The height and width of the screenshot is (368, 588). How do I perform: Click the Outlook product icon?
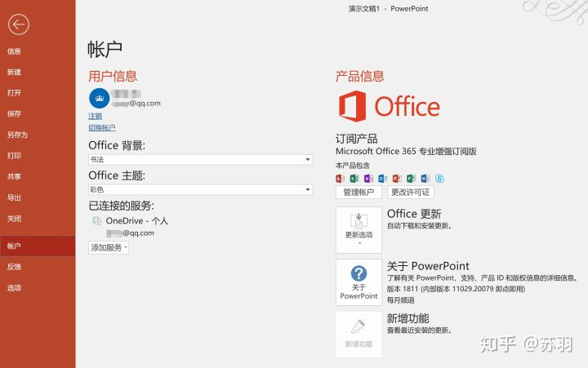point(382,179)
